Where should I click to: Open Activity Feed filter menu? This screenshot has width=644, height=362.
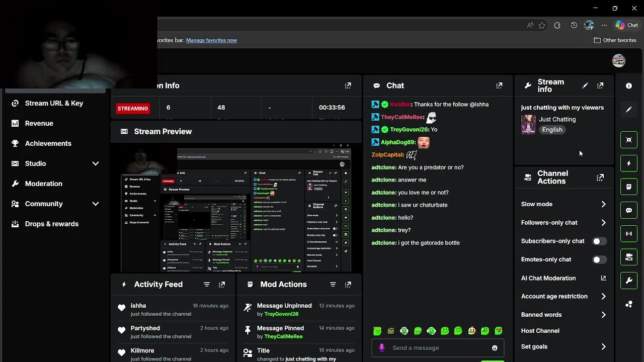(207, 285)
